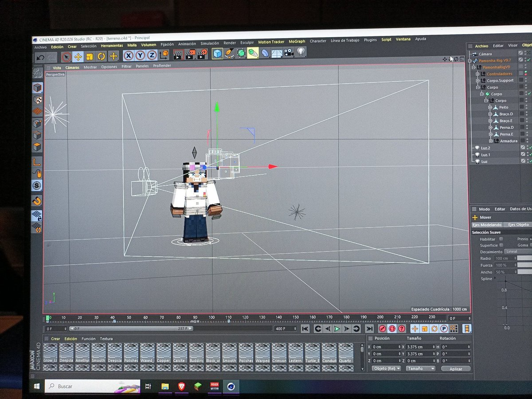Image resolution: width=532 pixels, height=399 pixels.
Task: Open the Simulación menu
Action: pyautogui.click(x=210, y=43)
